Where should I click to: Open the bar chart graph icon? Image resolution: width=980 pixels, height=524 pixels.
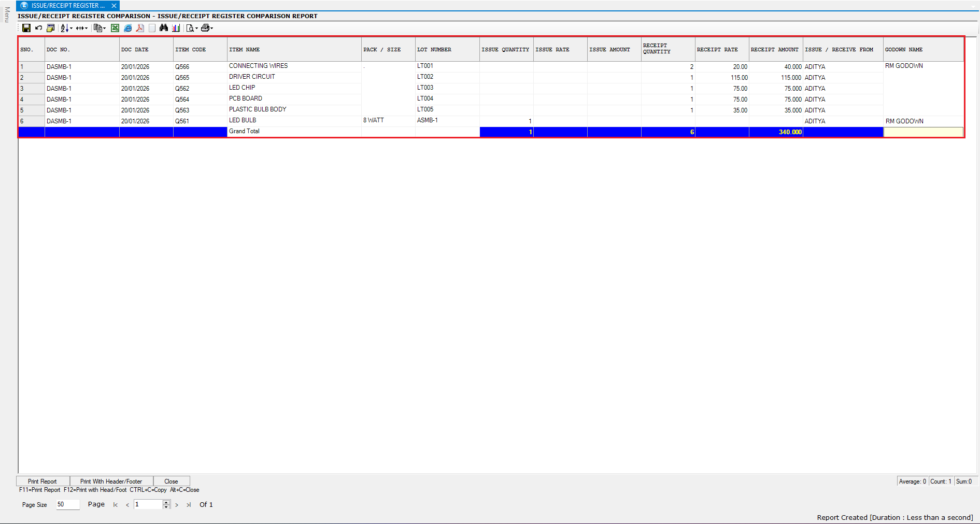point(176,28)
